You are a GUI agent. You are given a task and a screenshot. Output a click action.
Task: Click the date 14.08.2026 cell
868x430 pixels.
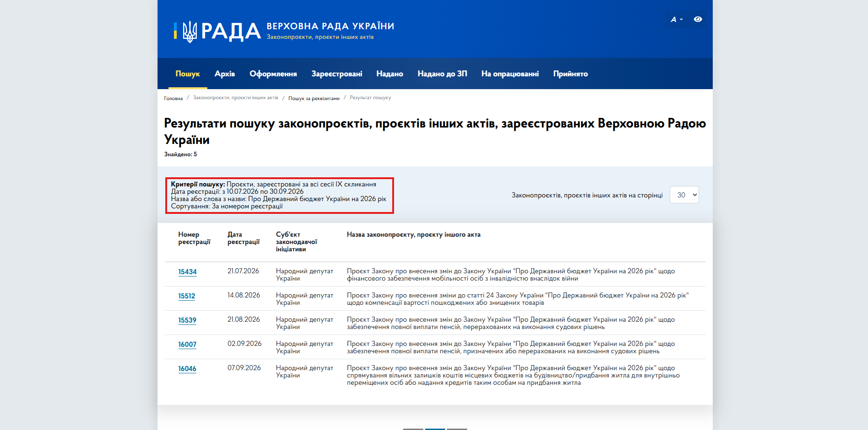244,295
